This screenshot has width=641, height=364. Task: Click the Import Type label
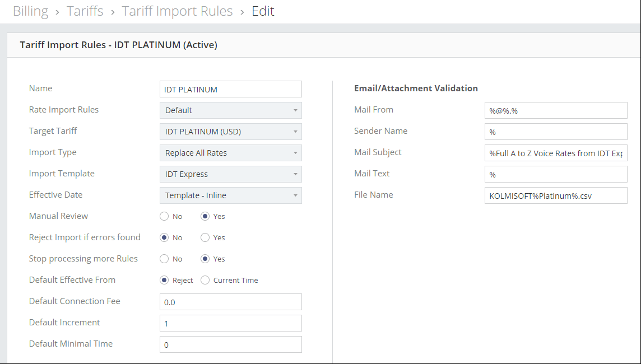pos(53,152)
